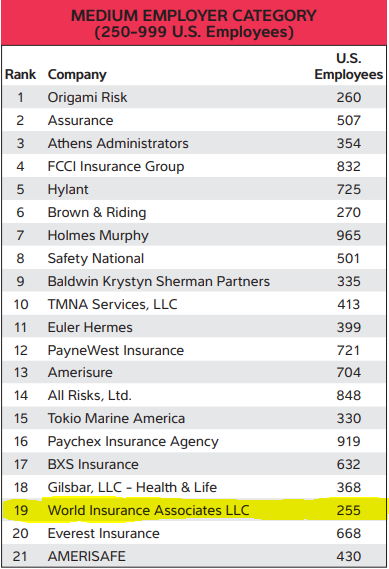The image size is (389, 569).
Task: Click the U.S. Employees column header
Action: (348, 66)
